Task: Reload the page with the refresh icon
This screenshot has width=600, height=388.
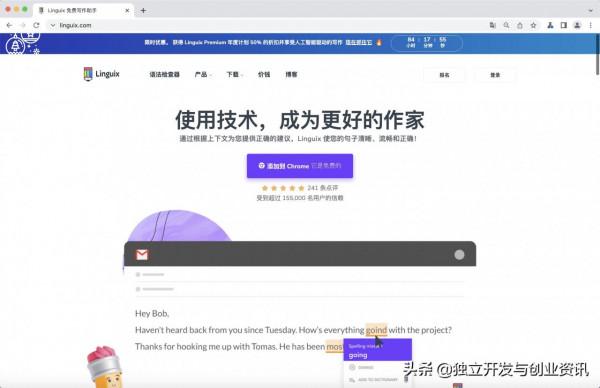Action: click(36, 25)
